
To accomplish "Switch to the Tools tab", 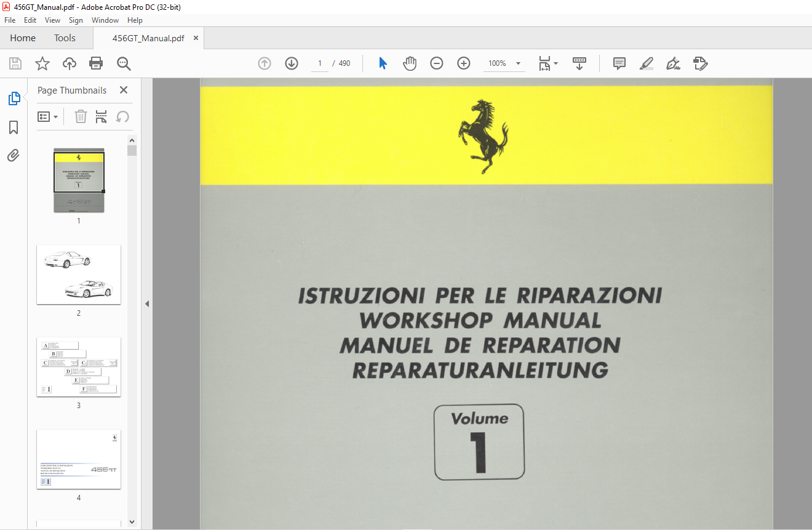I will 65,38.
